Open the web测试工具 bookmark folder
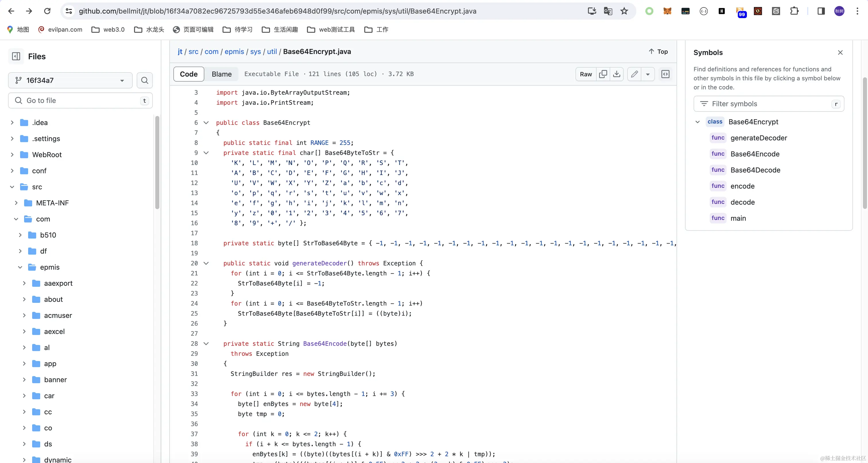868x463 pixels. click(331, 30)
